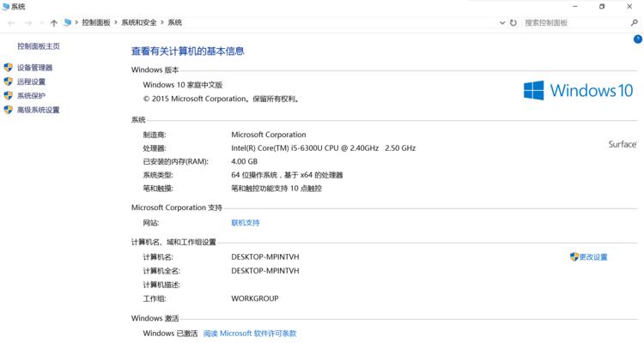The image size is (644, 343).
Task: Click the search magnifier icon
Action: (x=635, y=23)
